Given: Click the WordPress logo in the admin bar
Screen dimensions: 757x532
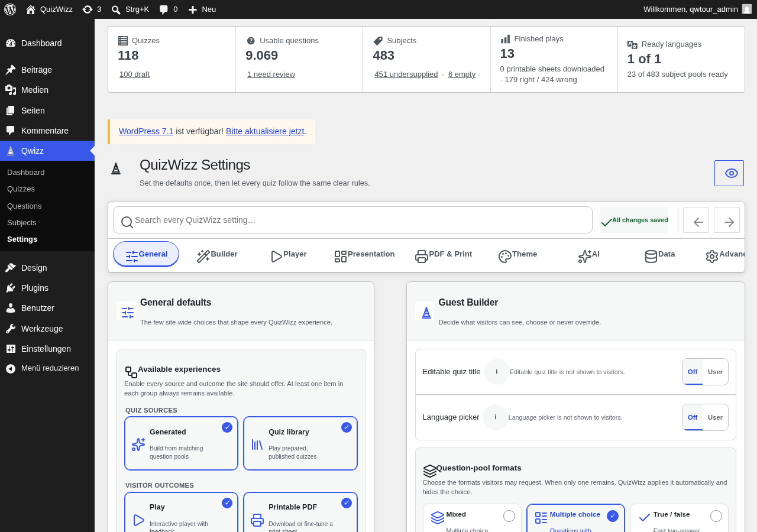Looking at the screenshot, I should click(10, 9).
